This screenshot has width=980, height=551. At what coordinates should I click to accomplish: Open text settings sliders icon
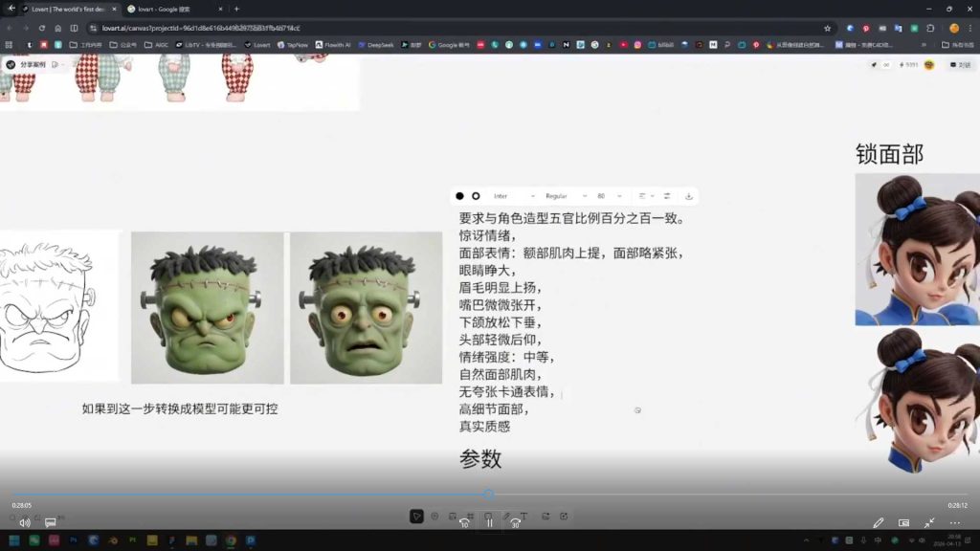(667, 196)
